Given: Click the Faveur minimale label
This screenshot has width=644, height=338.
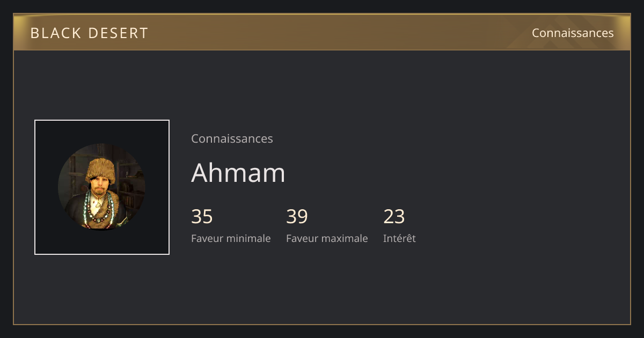Looking at the screenshot, I should [231, 238].
